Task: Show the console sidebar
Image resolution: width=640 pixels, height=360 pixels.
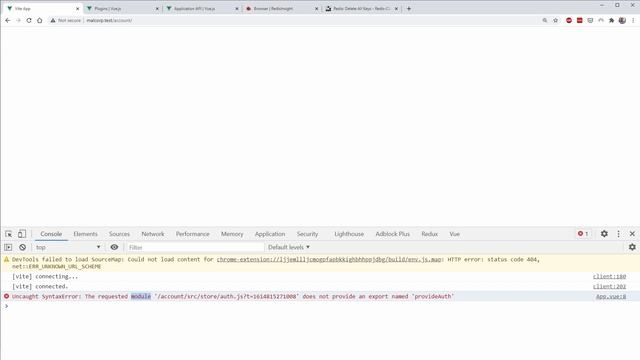Action: pyautogui.click(x=8, y=247)
